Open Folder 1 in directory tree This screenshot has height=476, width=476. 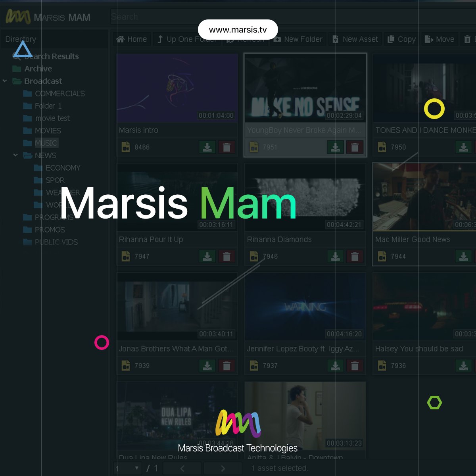[48, 106]
